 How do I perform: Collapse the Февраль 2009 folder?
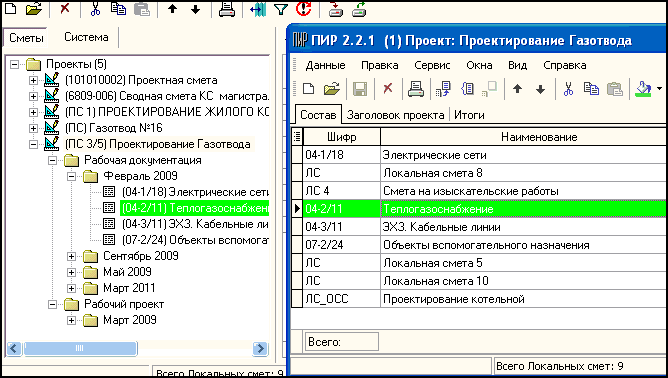tap(72, 176)
